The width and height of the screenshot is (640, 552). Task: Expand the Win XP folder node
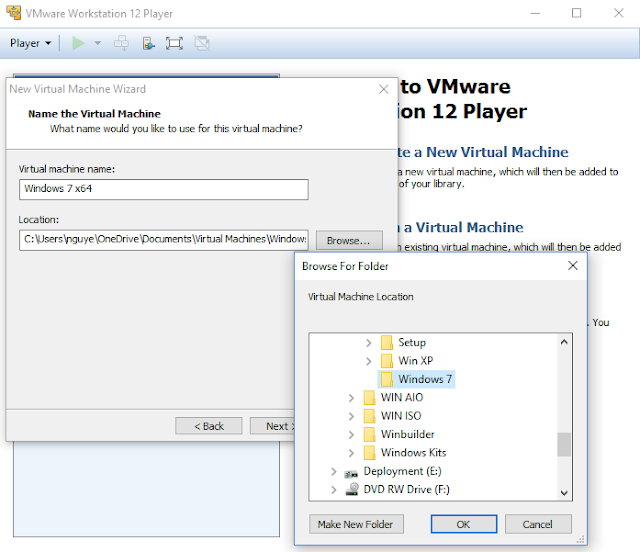point(369,361)
